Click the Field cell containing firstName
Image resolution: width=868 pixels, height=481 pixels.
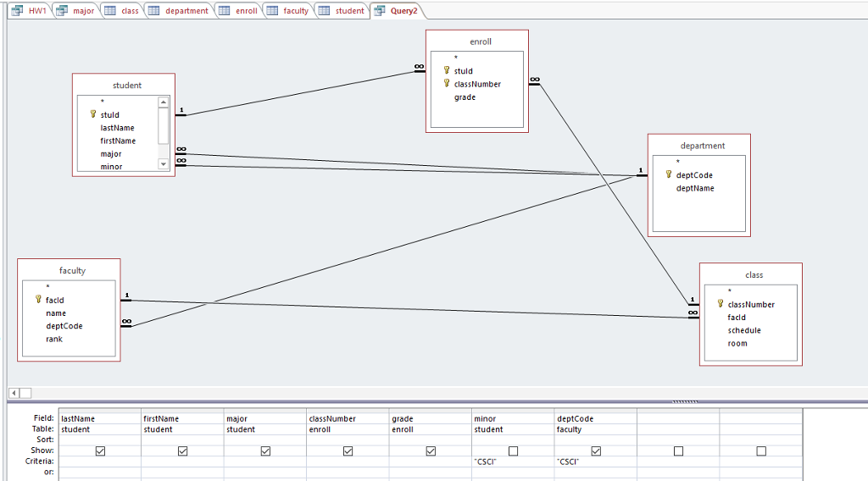point(183,418)
